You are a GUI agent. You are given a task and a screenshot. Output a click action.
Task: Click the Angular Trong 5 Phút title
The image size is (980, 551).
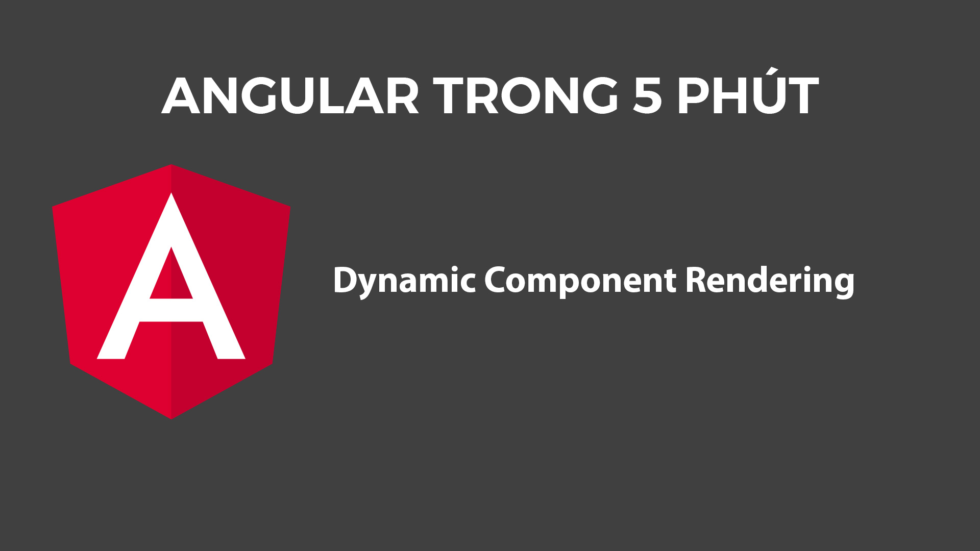pyautogui.click(x=490, y=94)
